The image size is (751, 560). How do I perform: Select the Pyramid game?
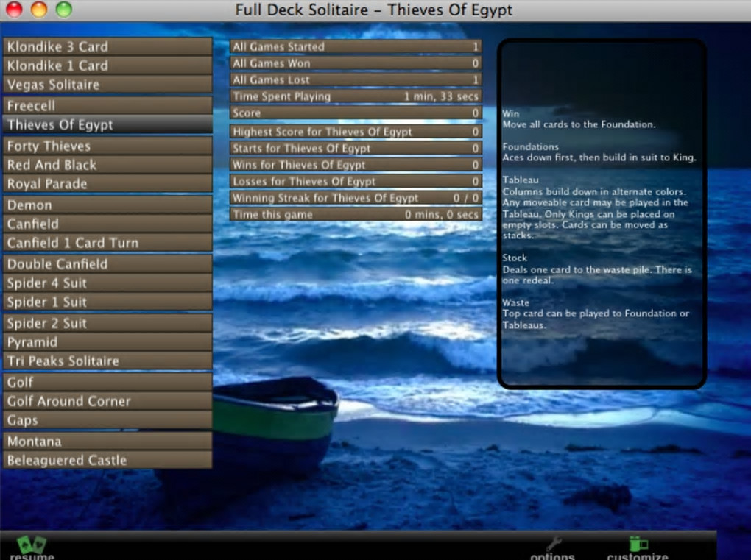point(107,342)
